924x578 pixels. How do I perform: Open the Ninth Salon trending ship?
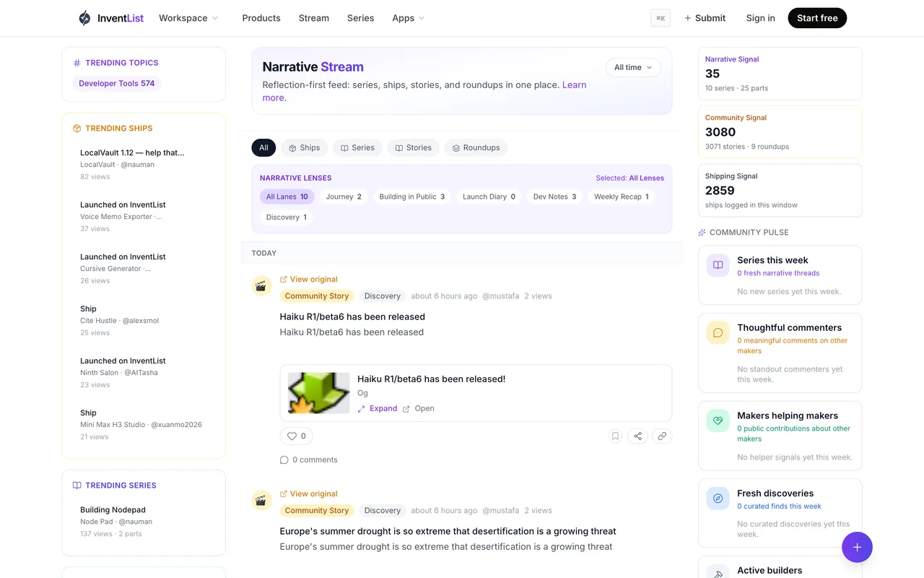pos(144,372)
